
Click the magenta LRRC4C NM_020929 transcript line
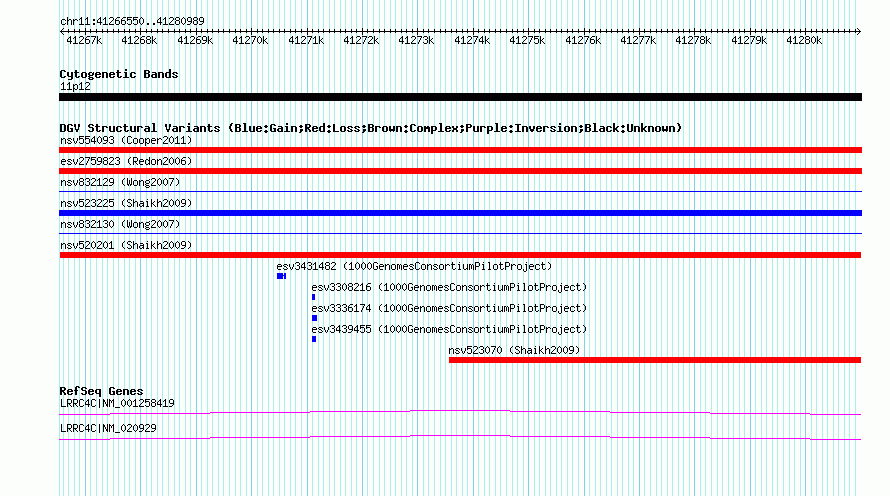pos(460,437)
